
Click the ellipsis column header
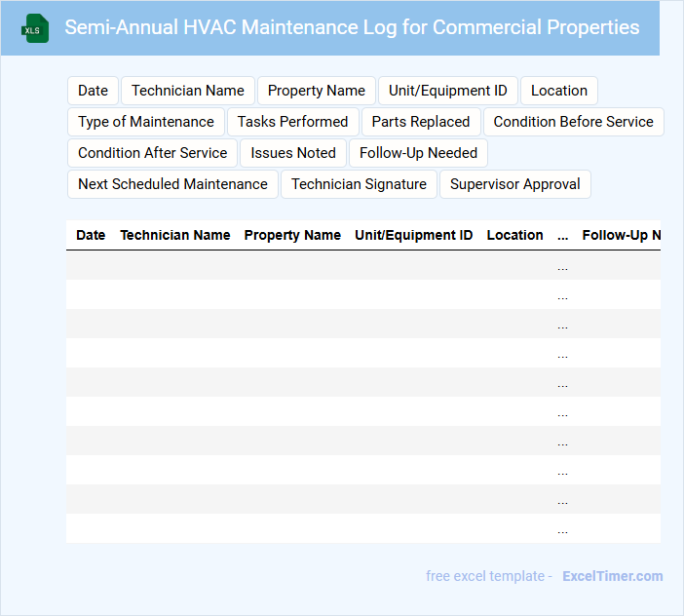click(563, 236)
